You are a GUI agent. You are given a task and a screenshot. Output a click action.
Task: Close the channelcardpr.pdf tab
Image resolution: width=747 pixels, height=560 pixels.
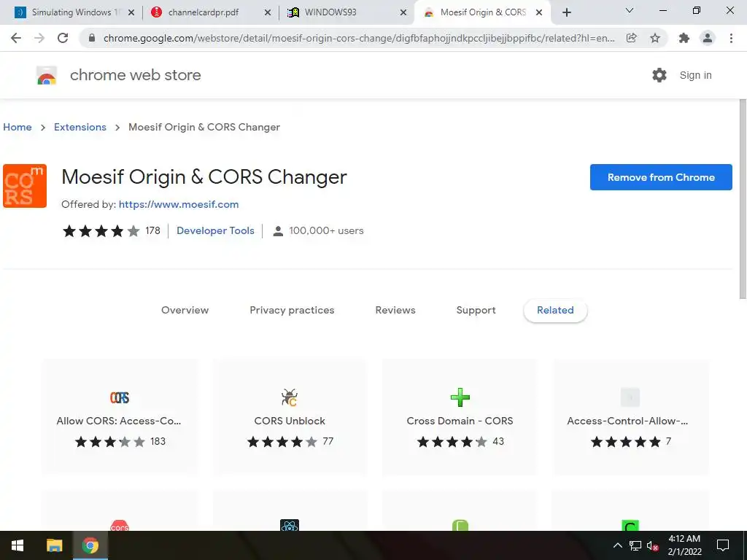coord(267,12)
